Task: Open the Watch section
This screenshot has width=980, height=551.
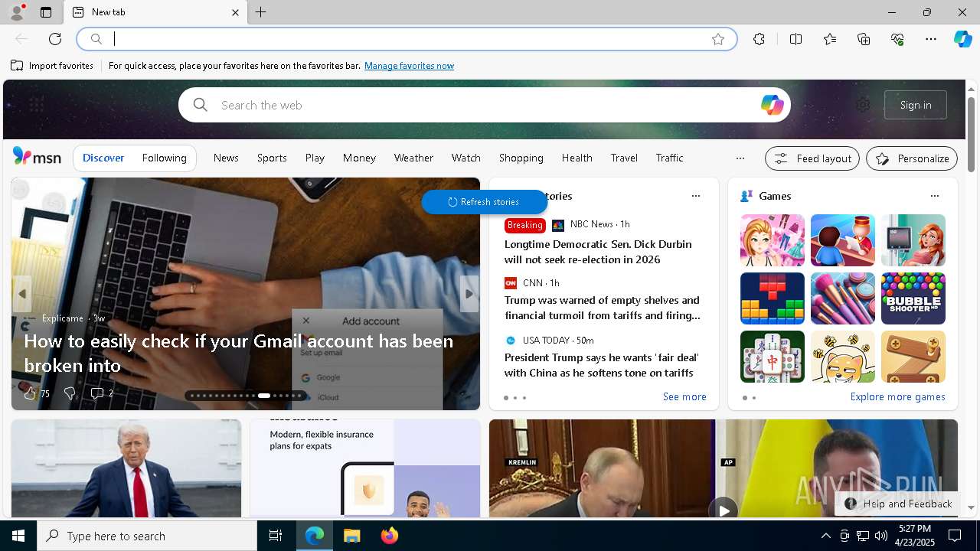Action: (465, 158)
